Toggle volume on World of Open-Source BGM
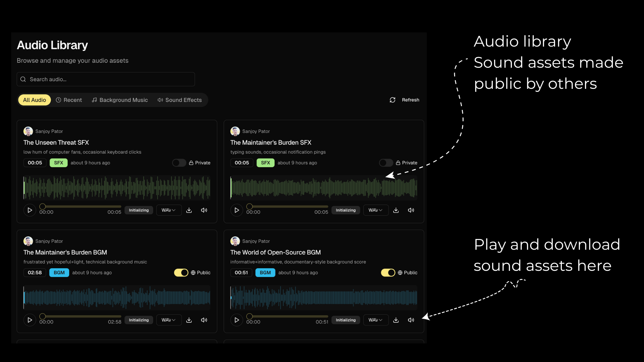Screen dimensions: 644x362 click(411, 320)
